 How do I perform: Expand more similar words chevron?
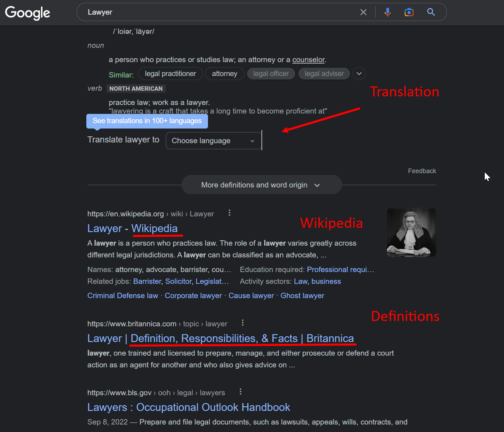pos(359,74)
